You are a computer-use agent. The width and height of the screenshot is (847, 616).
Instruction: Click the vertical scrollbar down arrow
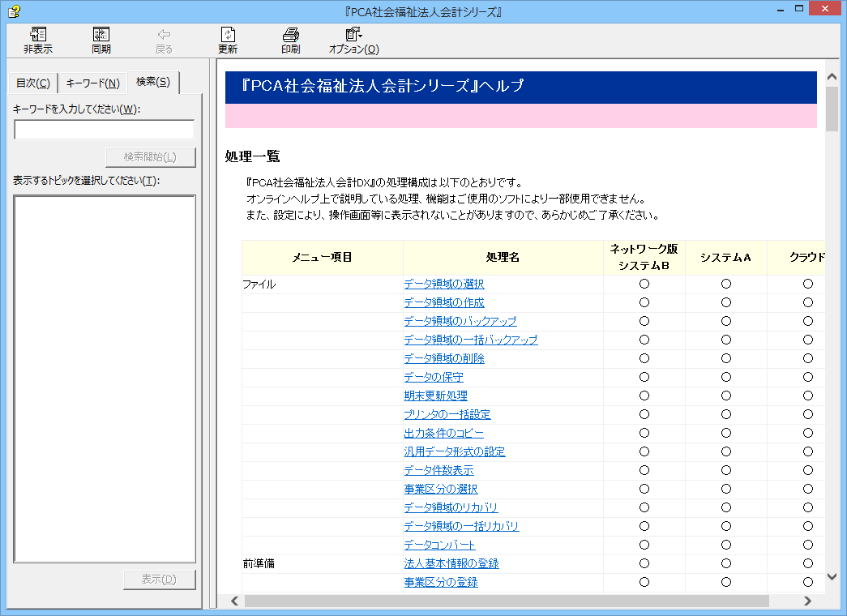832,577
